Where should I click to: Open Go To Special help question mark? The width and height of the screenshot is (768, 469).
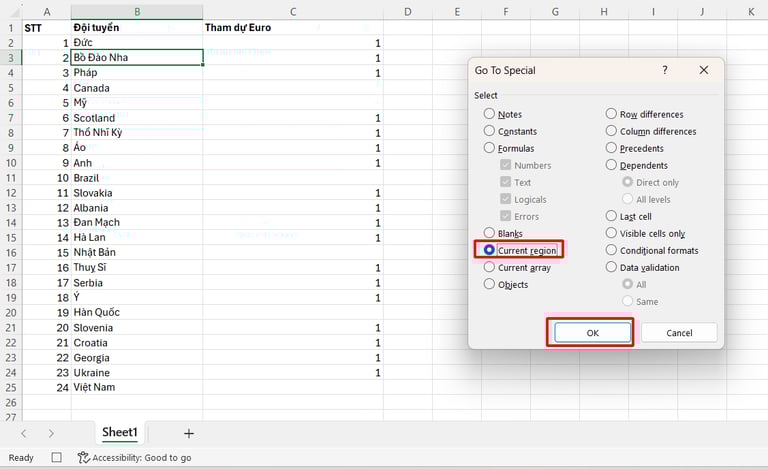tap(665, 70)
